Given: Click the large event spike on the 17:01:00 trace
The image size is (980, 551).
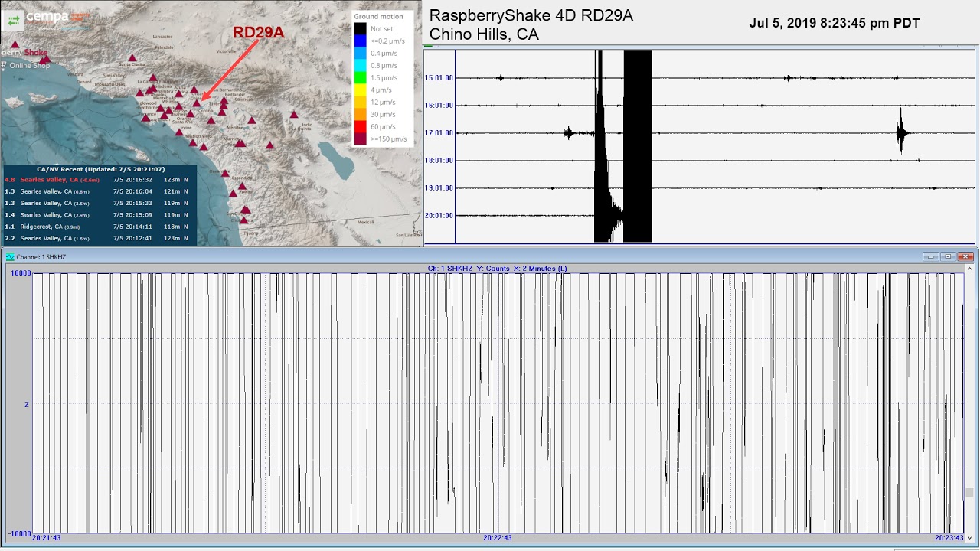Looking at the screenshot, I should [x=901, y=133].
